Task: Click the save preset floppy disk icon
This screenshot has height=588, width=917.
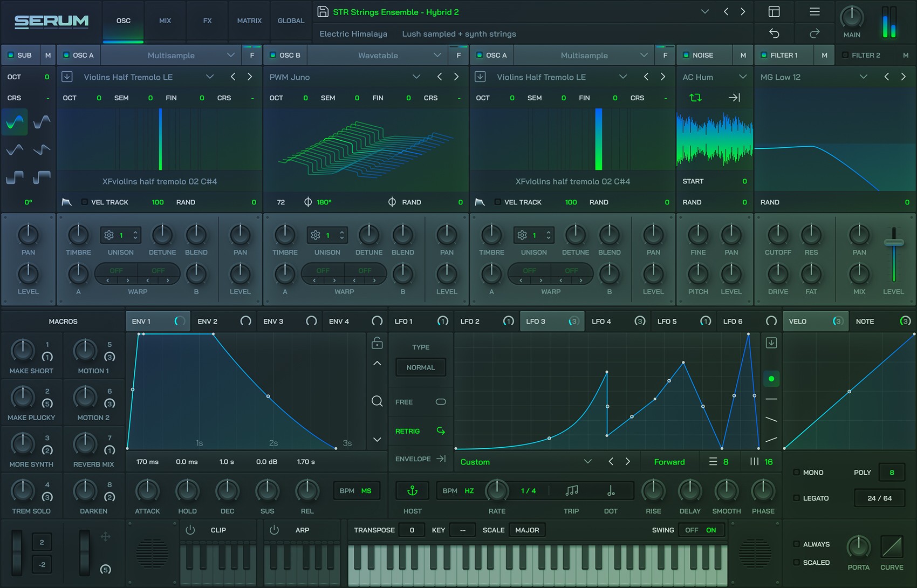Action: point(323,12)
